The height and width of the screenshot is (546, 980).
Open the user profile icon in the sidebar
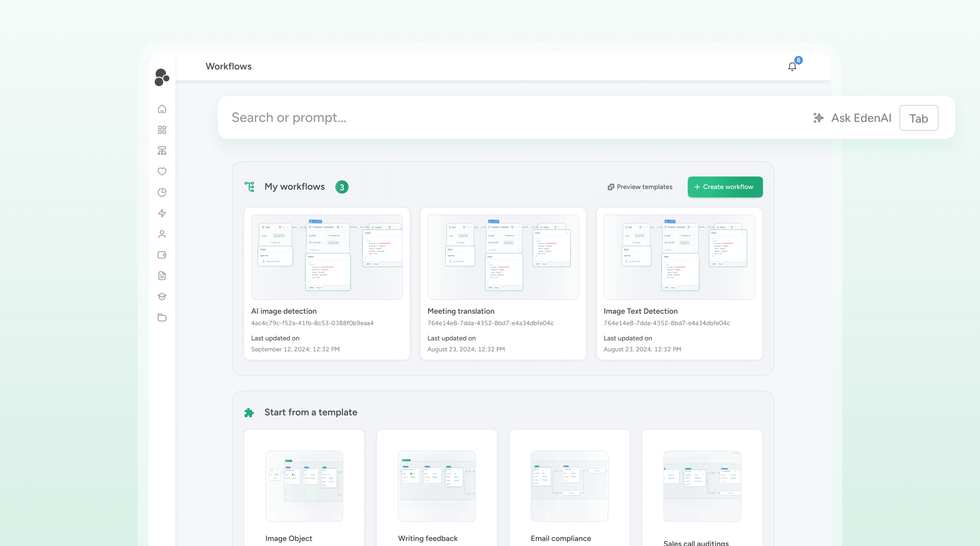tap(162, 234)
